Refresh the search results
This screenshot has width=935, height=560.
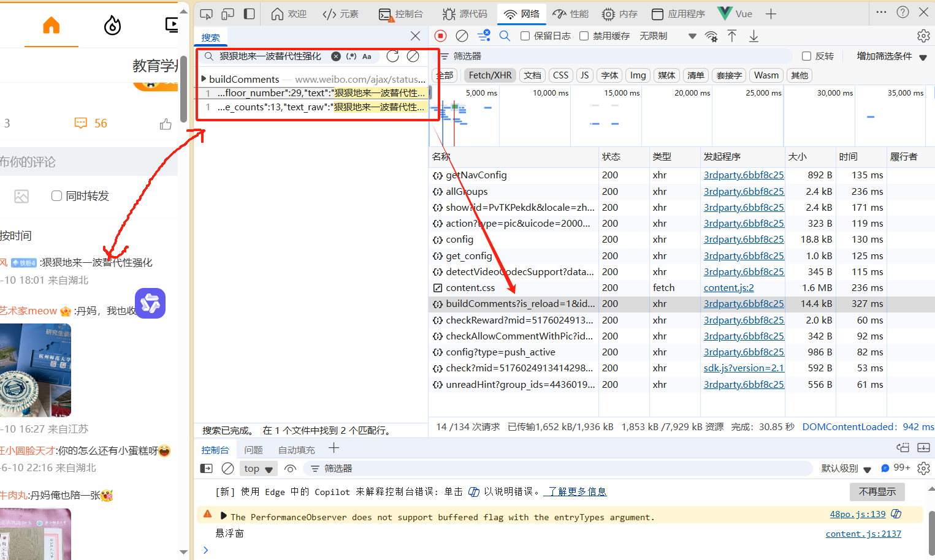coord(392,56)
